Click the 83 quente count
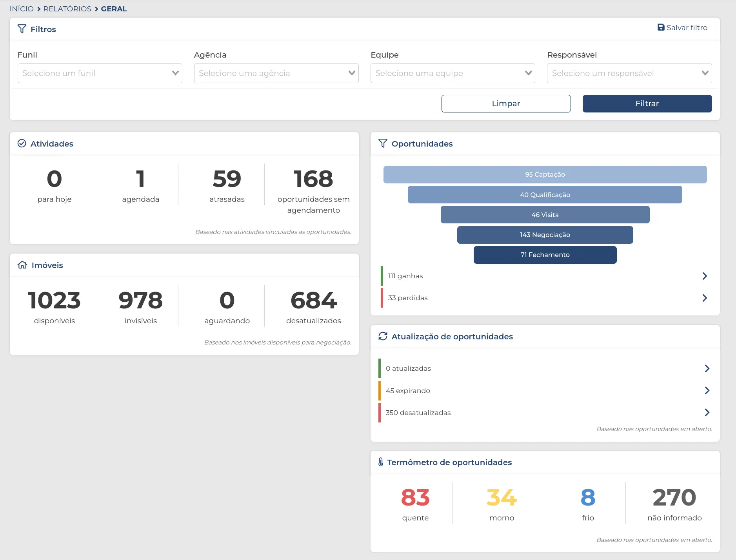 pos(415,498)
